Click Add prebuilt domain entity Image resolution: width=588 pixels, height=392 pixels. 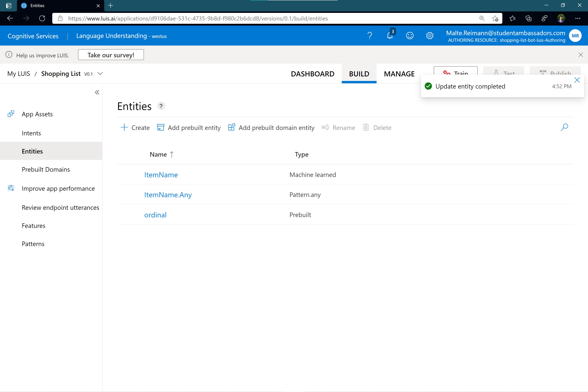(x=271, y=128)
